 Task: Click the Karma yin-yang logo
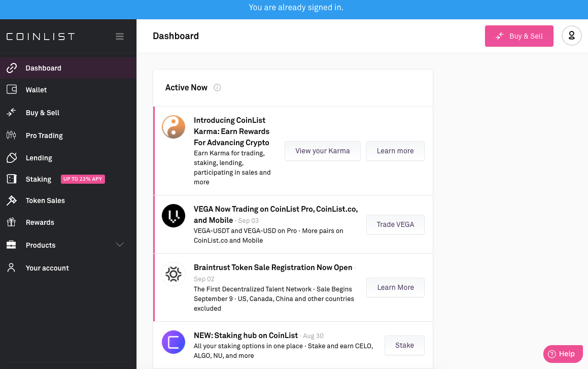(x=173, y=127)
